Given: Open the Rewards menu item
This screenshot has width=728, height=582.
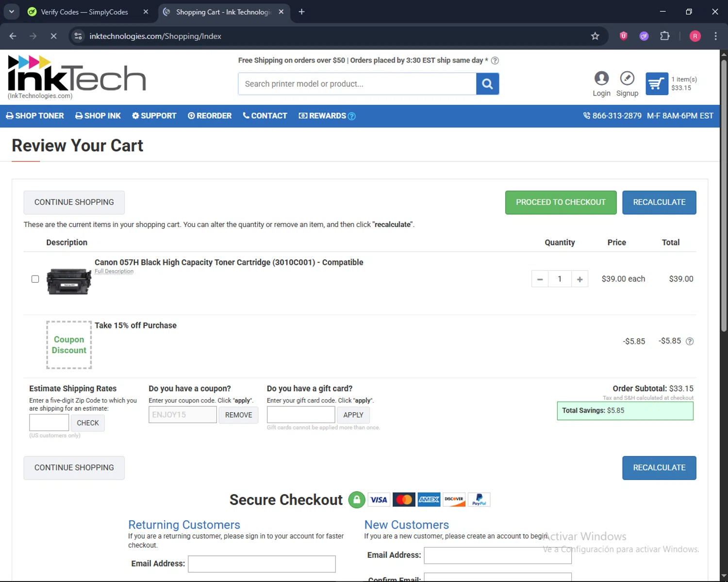Looking at the screenshot, I should (322, 116).
